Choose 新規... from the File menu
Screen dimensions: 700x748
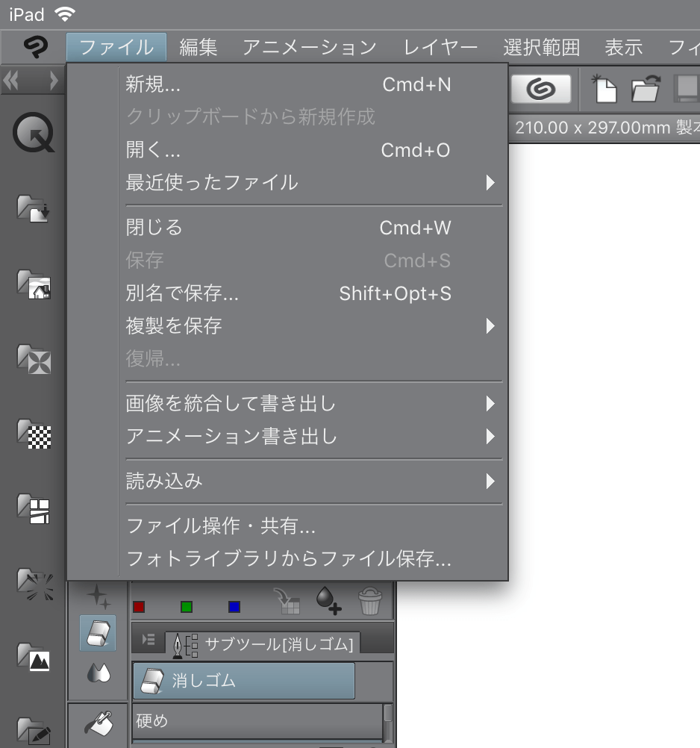[x=153, y=85]
